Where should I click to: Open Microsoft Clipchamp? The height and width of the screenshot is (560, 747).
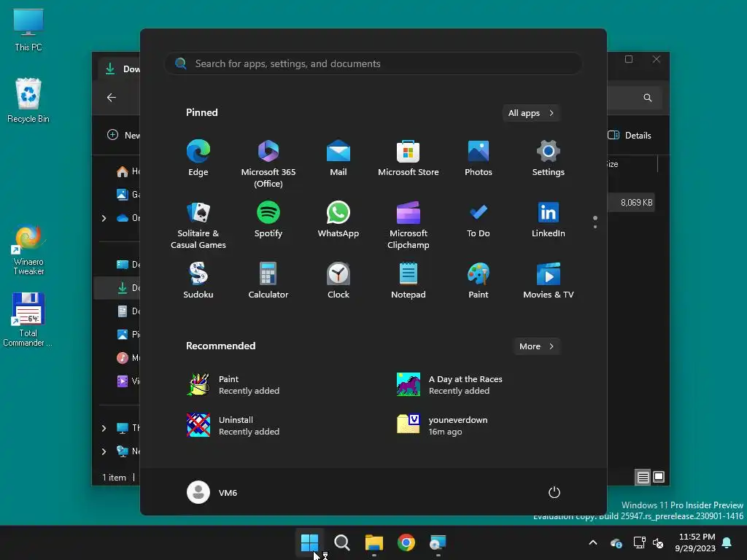(x=409, y=225)
